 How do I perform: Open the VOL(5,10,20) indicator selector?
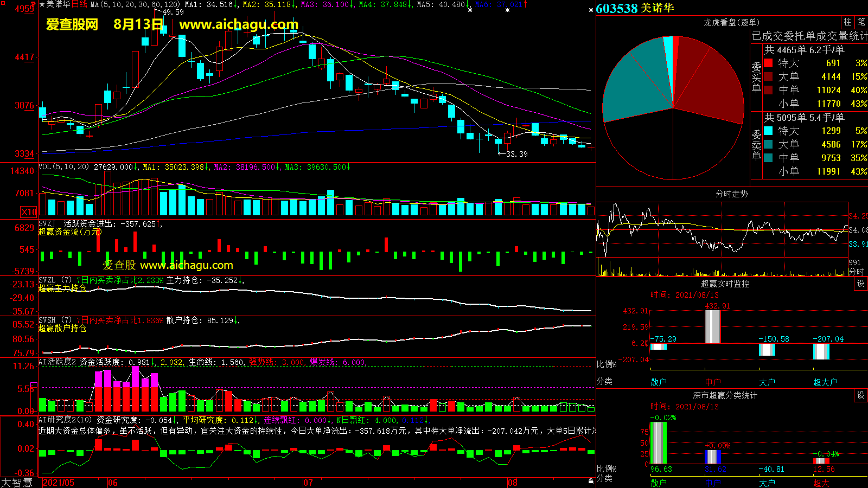click(63, 167)
